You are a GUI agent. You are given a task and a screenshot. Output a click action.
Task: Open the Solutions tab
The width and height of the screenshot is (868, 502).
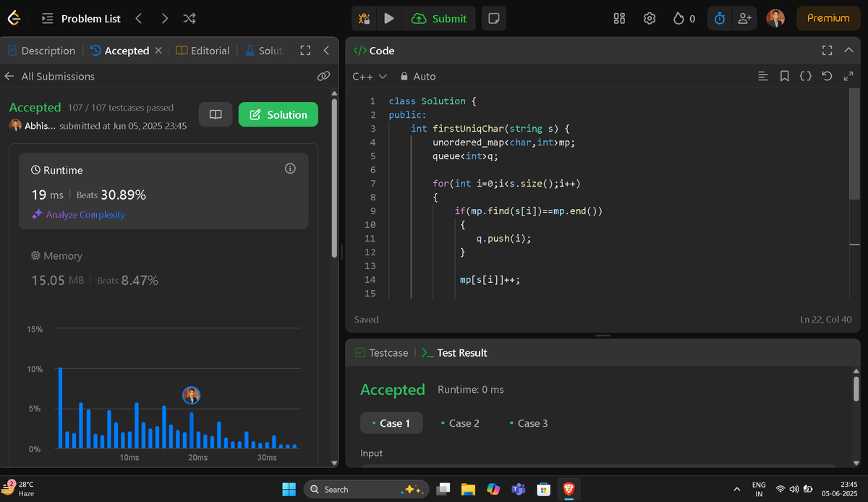click(265, 51)
